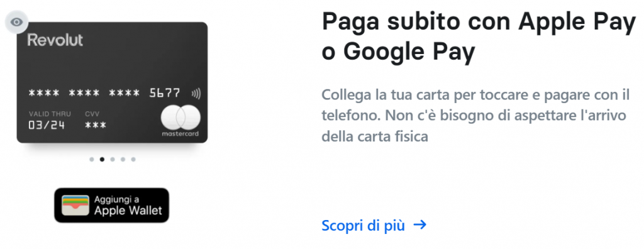Click the Revolut card image
644x249 pixels.
pos(112,82)
